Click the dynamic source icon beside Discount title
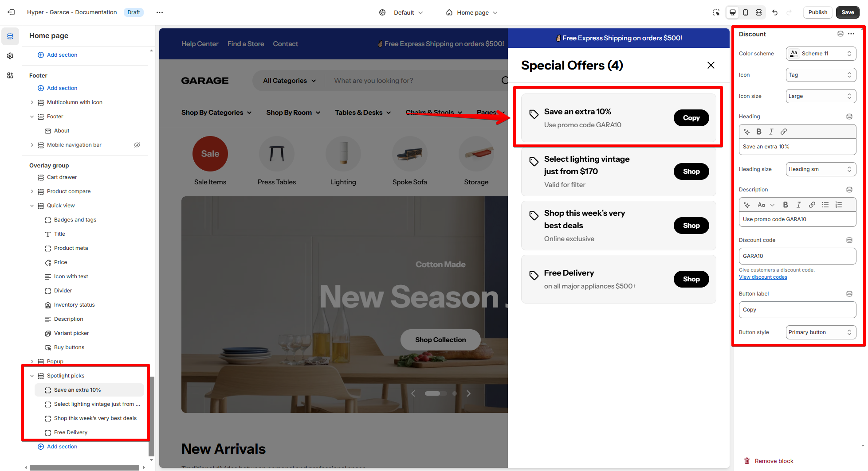This screenshot has height=471, width=868. (x=840, y=34)
